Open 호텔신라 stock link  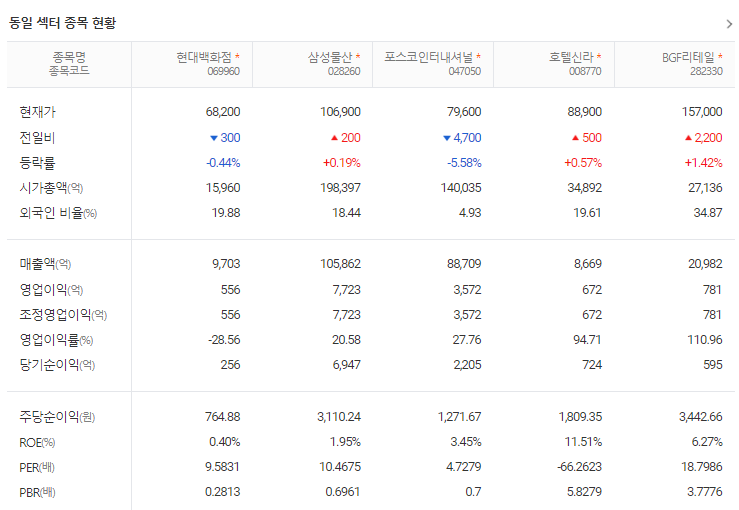click(571, 58)
